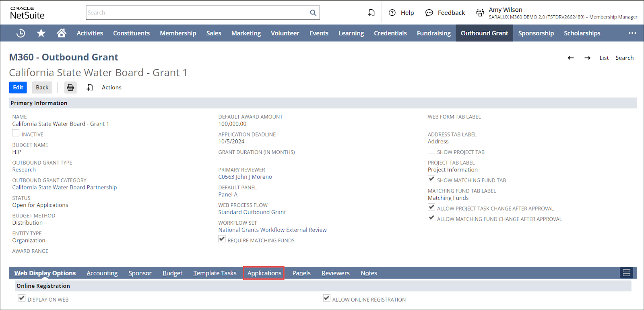Toggle the Inactive checkbox
This screenshot has height=310, width=644.
pos(16,133)
